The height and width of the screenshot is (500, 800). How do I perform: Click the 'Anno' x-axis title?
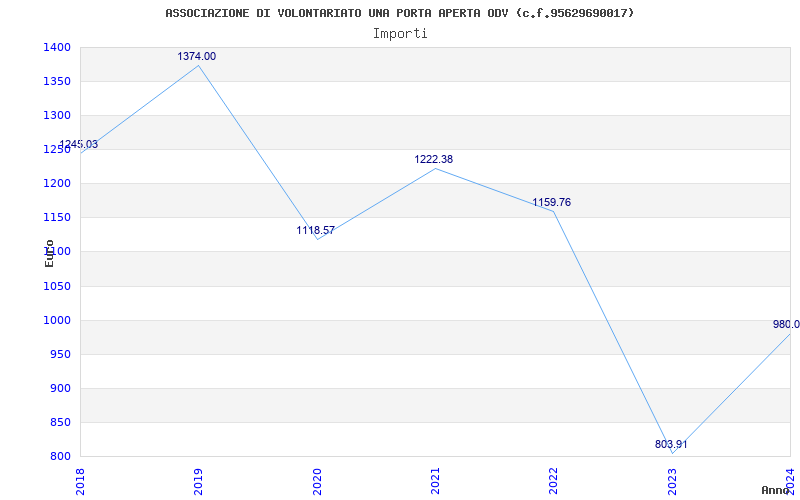point(774,490)
